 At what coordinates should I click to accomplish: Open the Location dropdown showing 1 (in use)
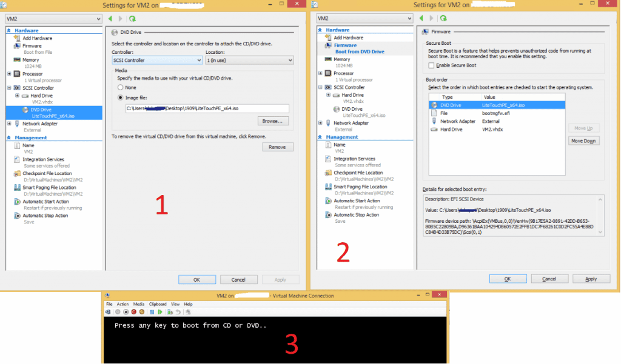(x=249, y=60)
